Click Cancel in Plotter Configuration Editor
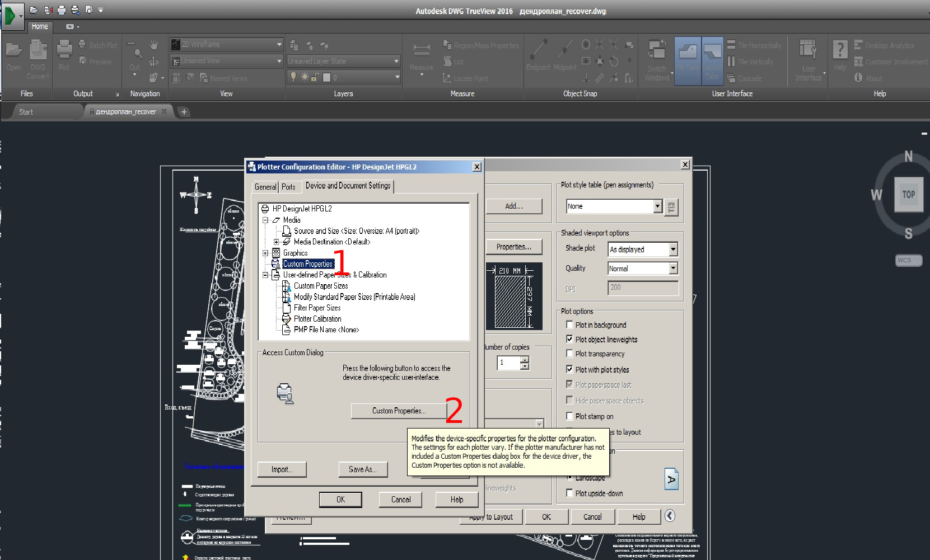Viewport: 930px width, 560px height. [x=401, y=500]
